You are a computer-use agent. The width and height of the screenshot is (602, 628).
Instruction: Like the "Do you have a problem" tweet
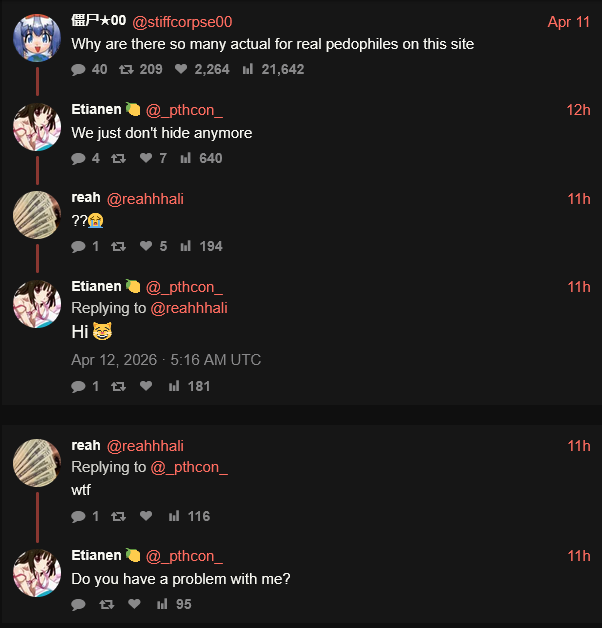coord(134,604)
